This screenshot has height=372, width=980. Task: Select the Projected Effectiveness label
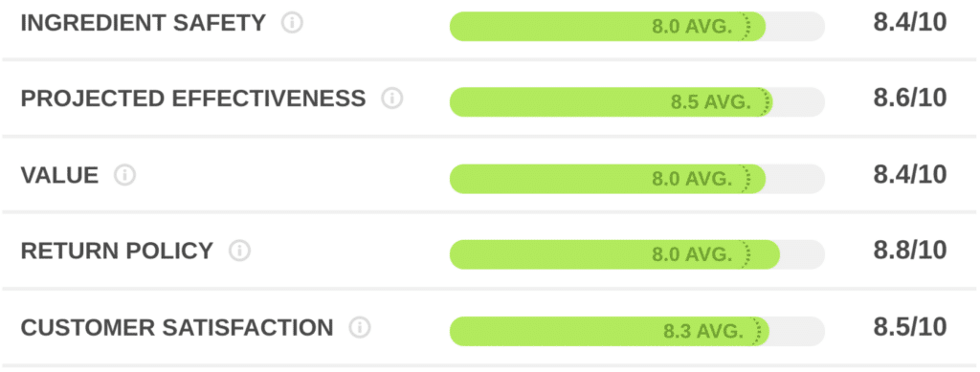(x=193, y=98)
